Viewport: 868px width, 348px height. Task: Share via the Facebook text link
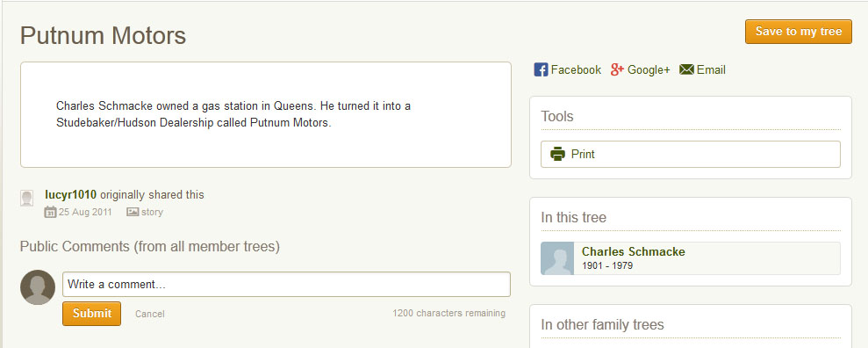pos(576,69)
